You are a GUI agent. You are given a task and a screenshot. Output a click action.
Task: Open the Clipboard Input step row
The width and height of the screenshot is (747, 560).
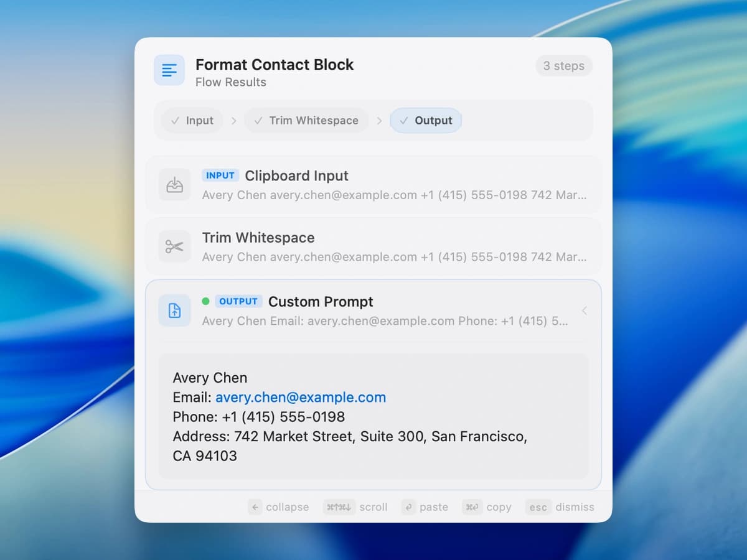(x=374, y=185)
